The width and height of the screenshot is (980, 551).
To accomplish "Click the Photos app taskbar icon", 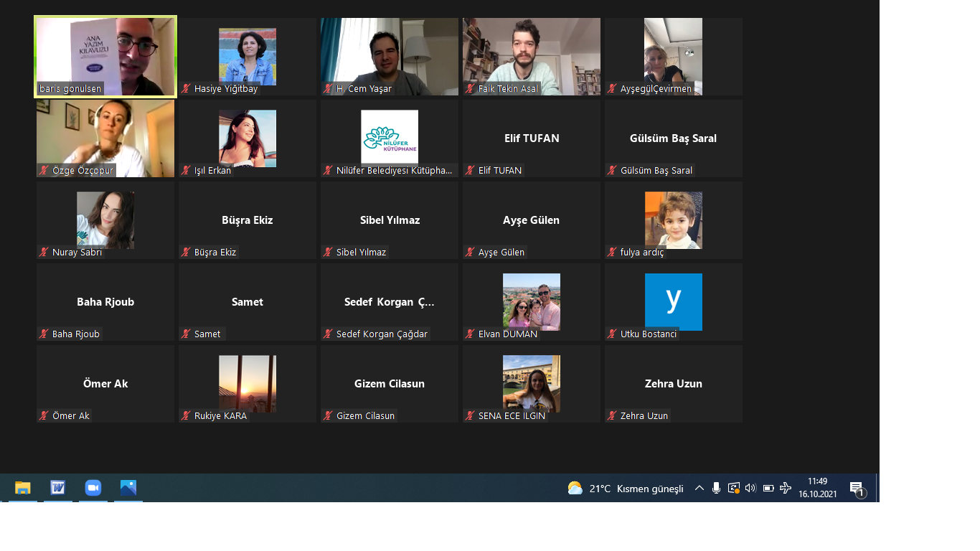I will 128,488.
